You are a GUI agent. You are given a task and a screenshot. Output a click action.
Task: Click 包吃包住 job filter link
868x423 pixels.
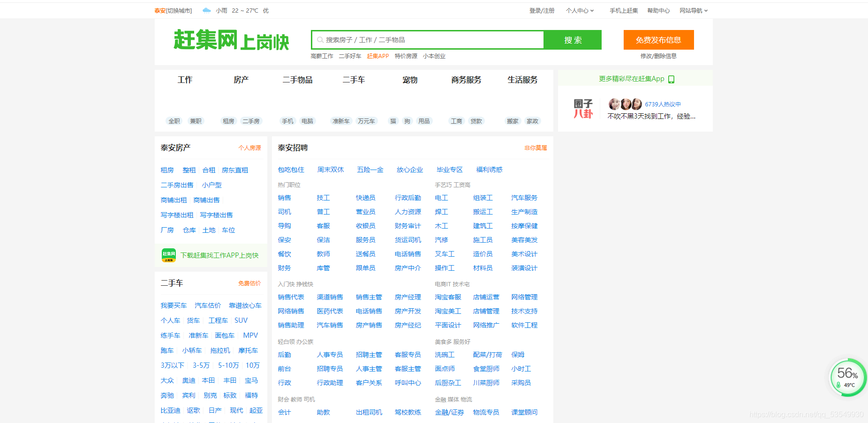pos(291,170)
